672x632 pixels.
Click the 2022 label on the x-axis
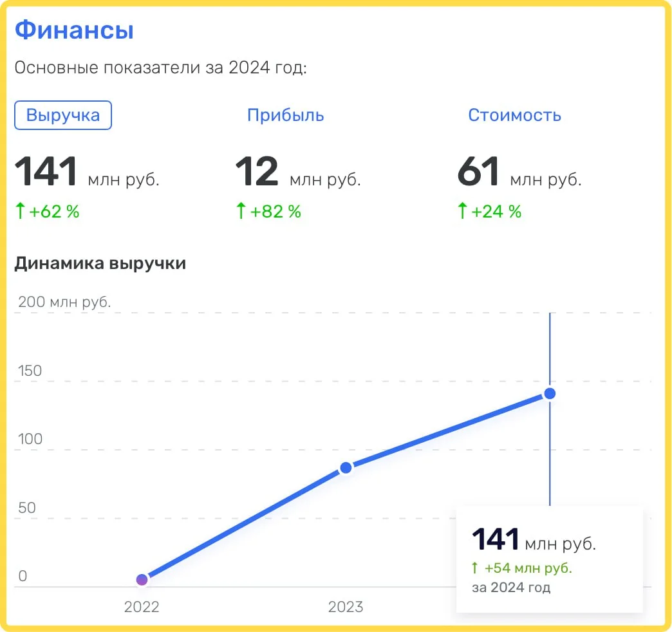(x=142, y=607)
